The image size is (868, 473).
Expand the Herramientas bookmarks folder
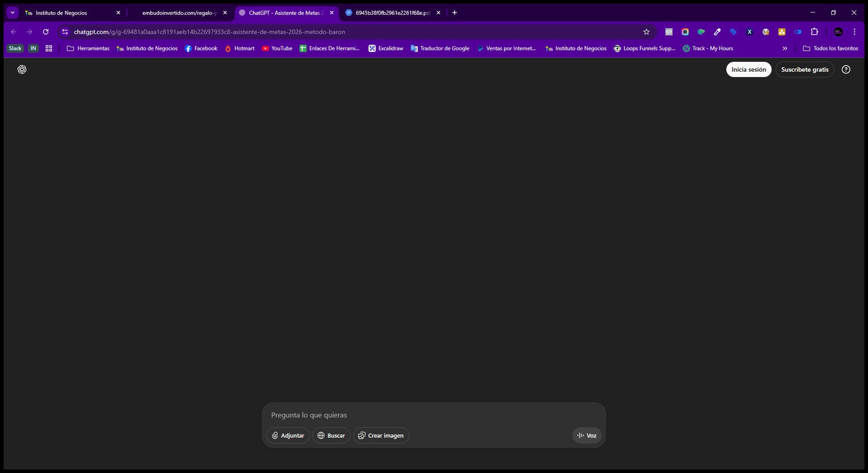[x=88, y=48]
